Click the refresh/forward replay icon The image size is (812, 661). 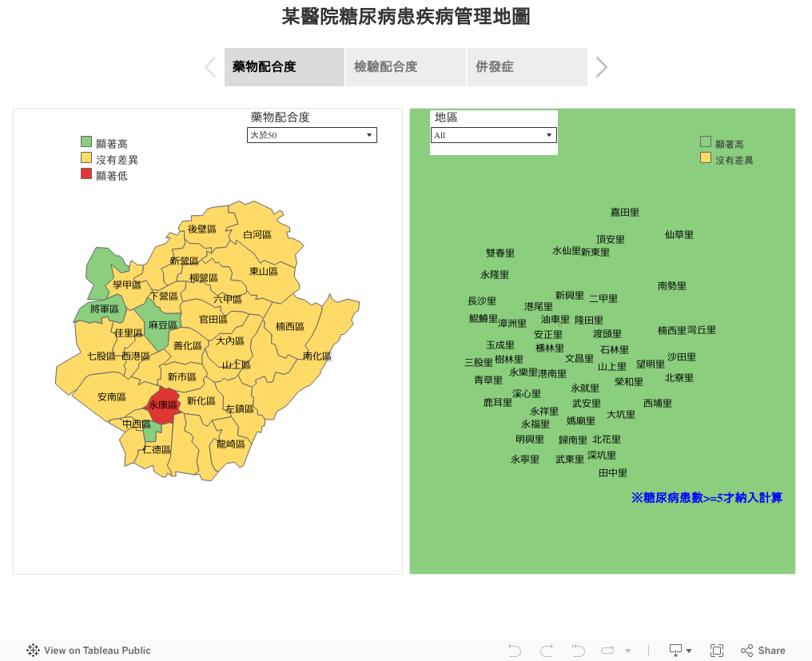(x=607, y=650)
